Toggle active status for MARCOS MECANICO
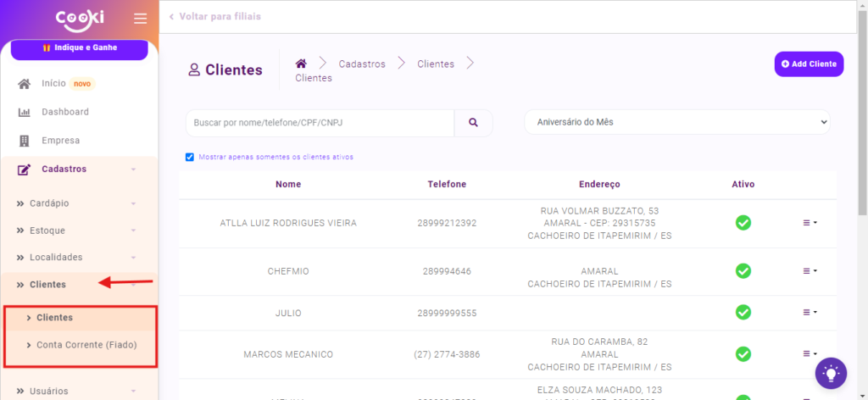 click(743, 354)
